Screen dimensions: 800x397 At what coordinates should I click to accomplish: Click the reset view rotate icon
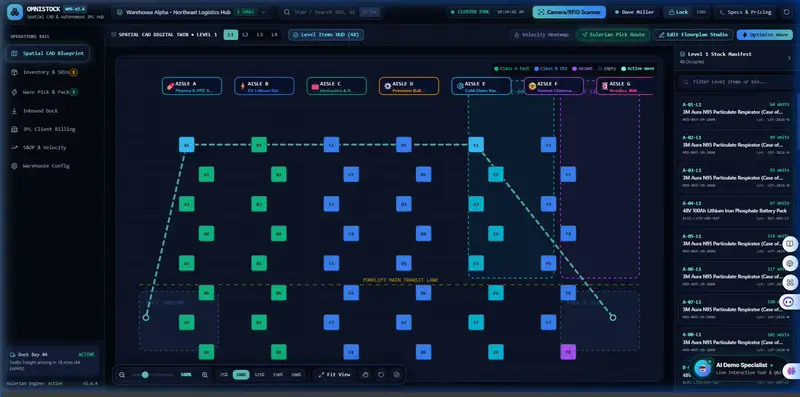[381, 375]
